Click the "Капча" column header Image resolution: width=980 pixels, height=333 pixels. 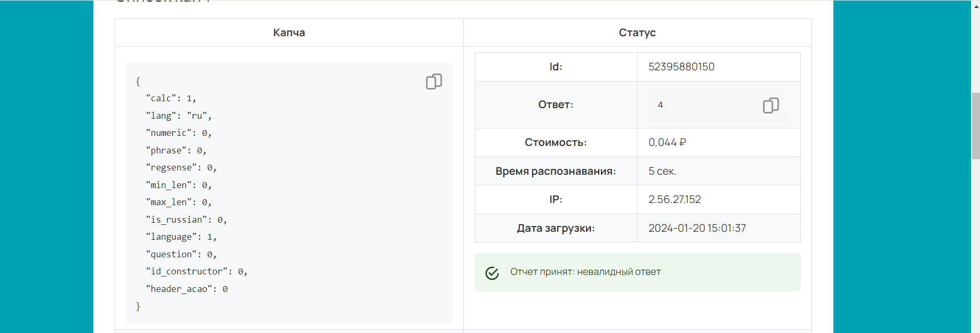(x=289, y=33)
